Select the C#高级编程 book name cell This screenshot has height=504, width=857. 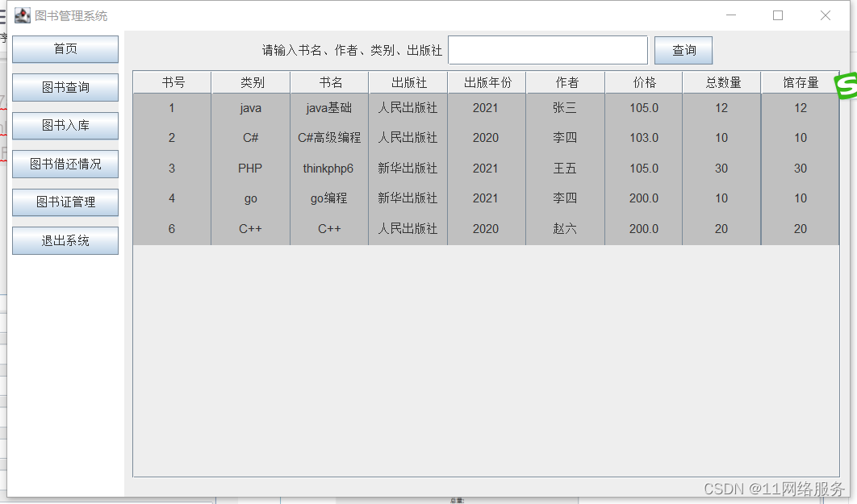329,138
